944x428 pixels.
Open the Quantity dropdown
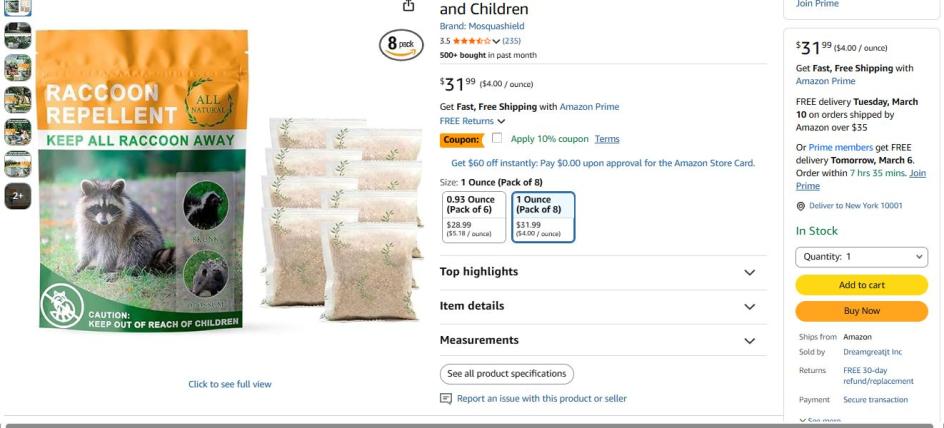[862, 257]
